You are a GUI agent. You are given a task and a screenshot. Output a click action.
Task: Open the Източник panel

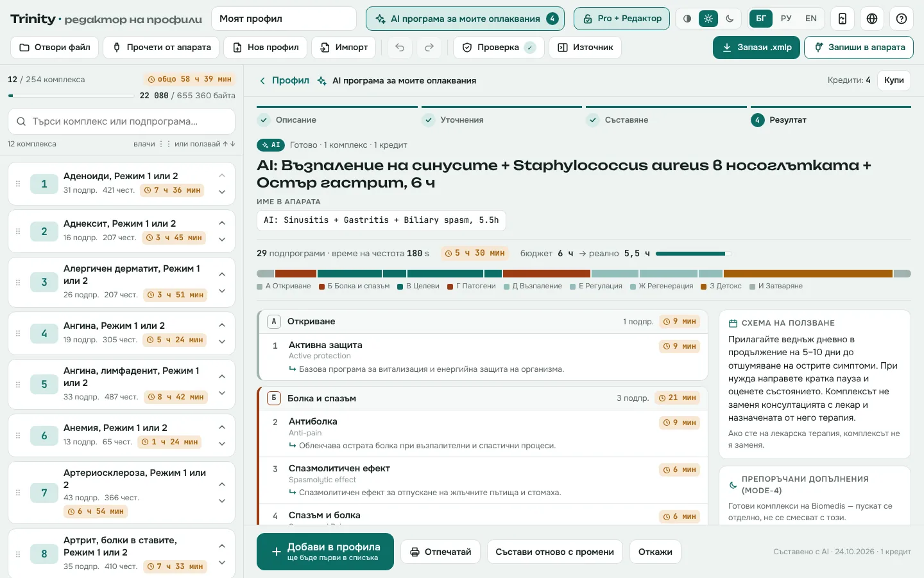pyautogui.click(x=585, y=48)
